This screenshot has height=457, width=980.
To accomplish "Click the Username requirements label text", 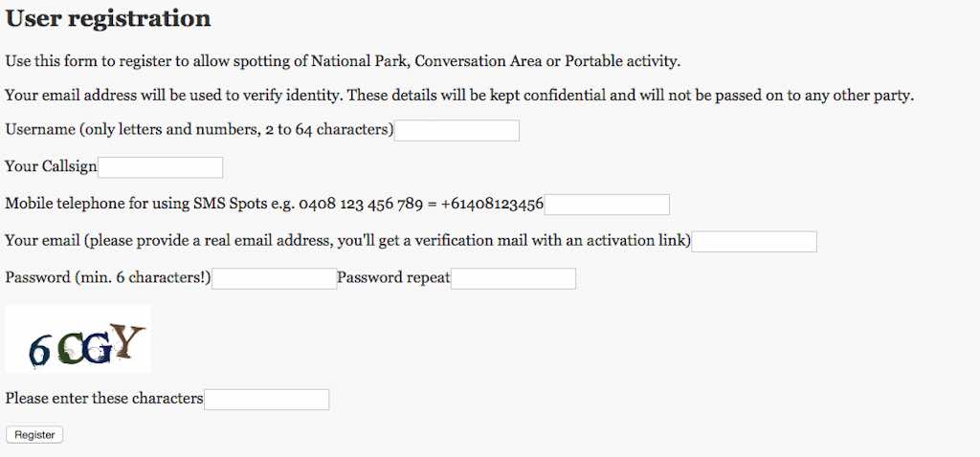I will click(x=199, y=130).
